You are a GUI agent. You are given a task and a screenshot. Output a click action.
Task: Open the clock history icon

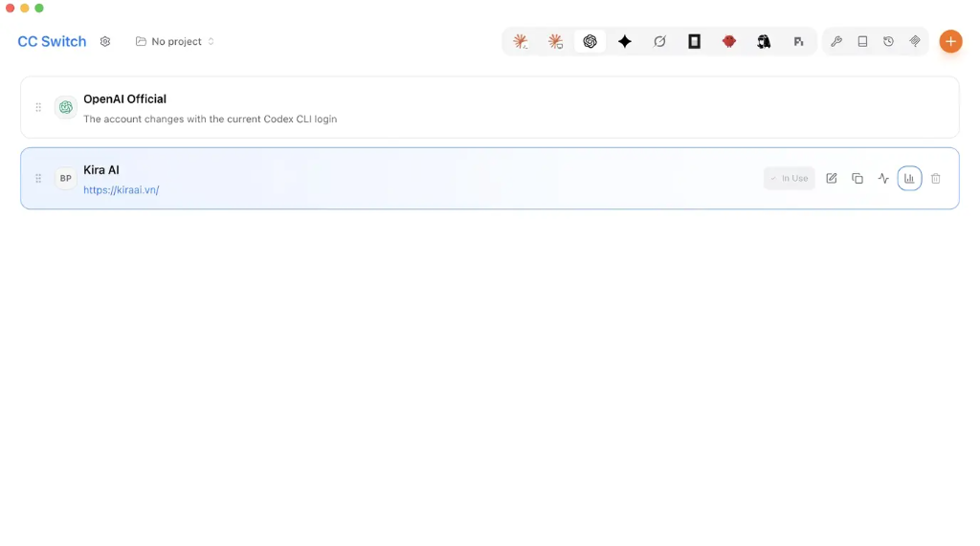click(x=889, y=41)
